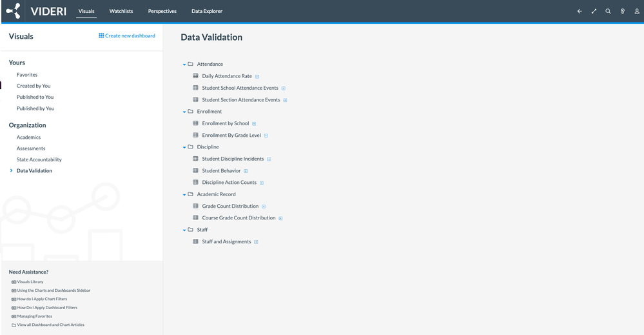This screenshot has height=335, width=644.
Task: Click plus icon next to Student Behavior
Action: point(246,171)
